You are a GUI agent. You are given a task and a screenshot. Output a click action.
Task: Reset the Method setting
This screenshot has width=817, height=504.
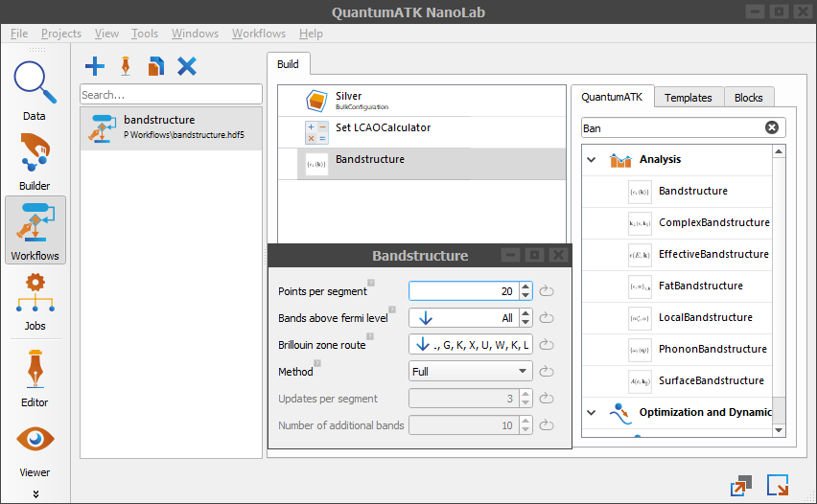pyautogui.click(x=546, y=371)
